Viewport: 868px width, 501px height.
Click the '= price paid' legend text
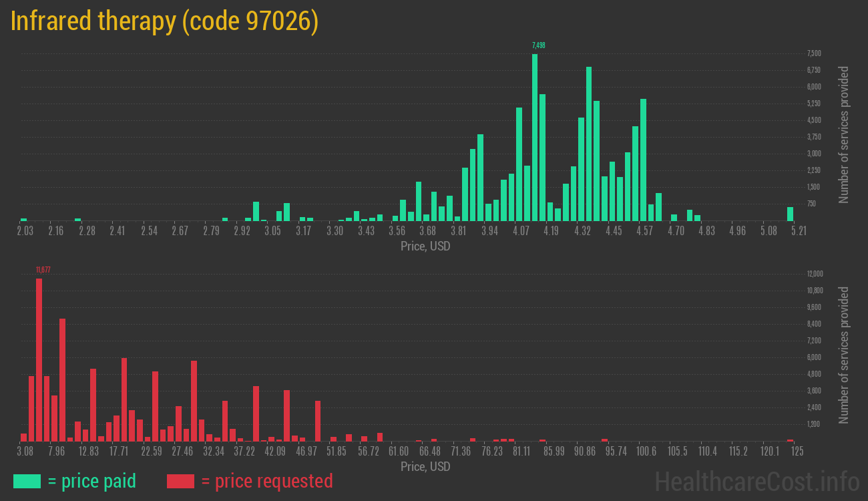tap(91, 481)
